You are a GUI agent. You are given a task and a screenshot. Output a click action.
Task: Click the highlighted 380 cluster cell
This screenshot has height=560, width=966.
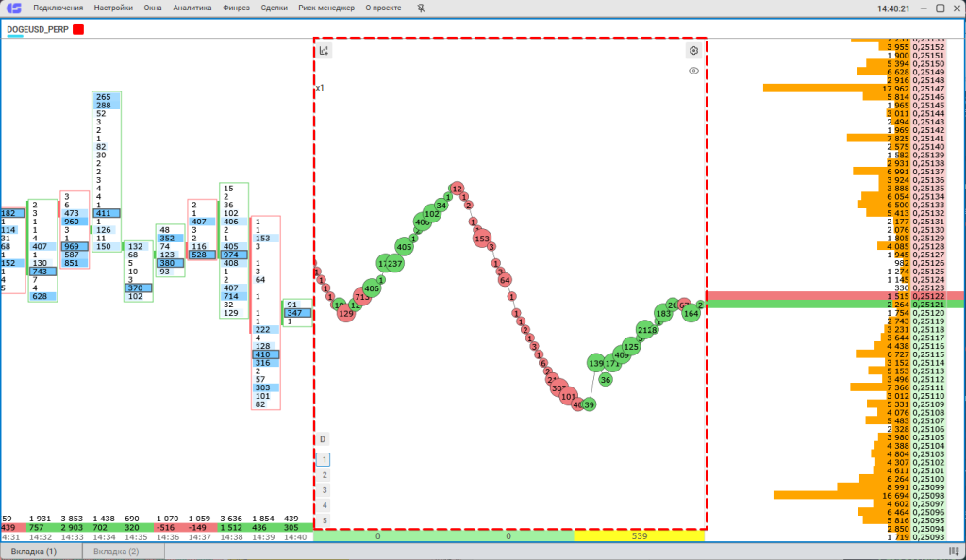coord(170,263)
